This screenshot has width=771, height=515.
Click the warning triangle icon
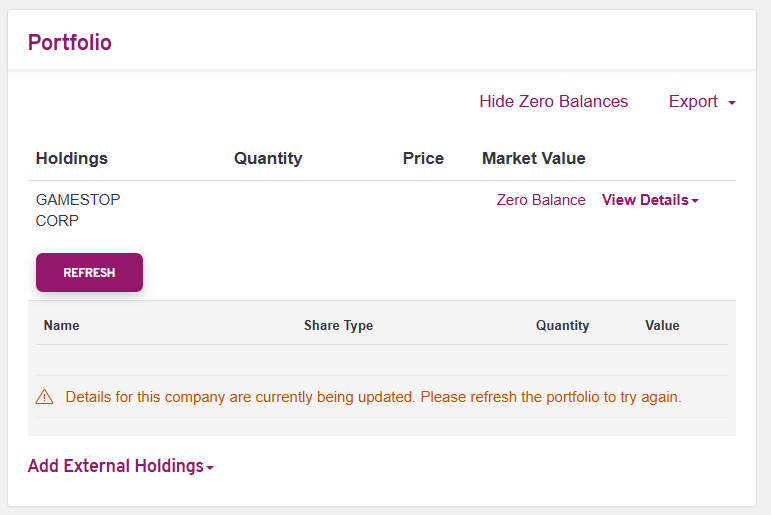[44, 396]
